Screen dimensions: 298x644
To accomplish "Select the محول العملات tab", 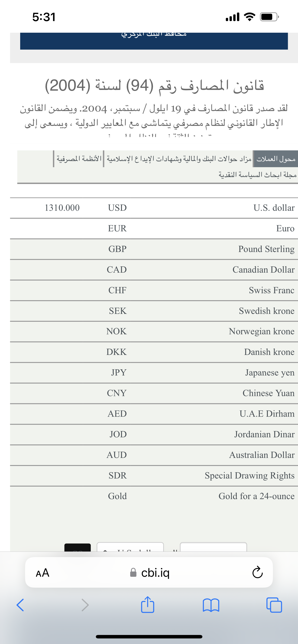I will [x=275, y=159].
